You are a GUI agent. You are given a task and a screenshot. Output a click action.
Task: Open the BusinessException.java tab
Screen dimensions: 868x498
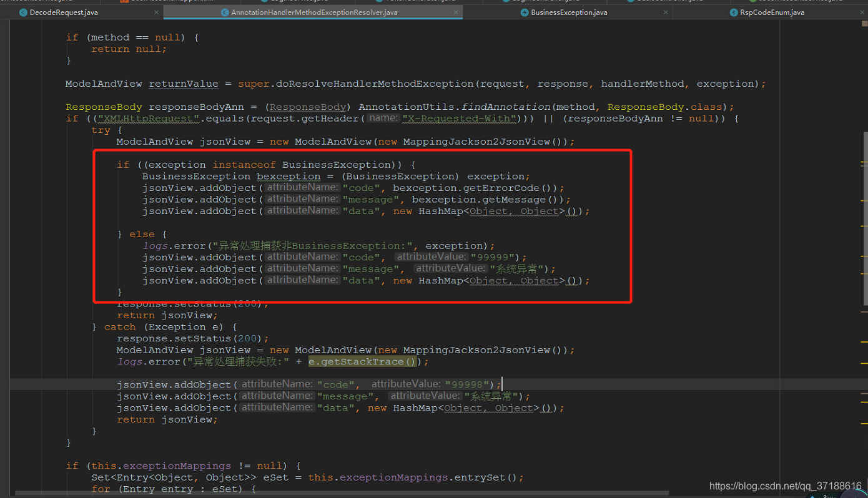[569, 12]
